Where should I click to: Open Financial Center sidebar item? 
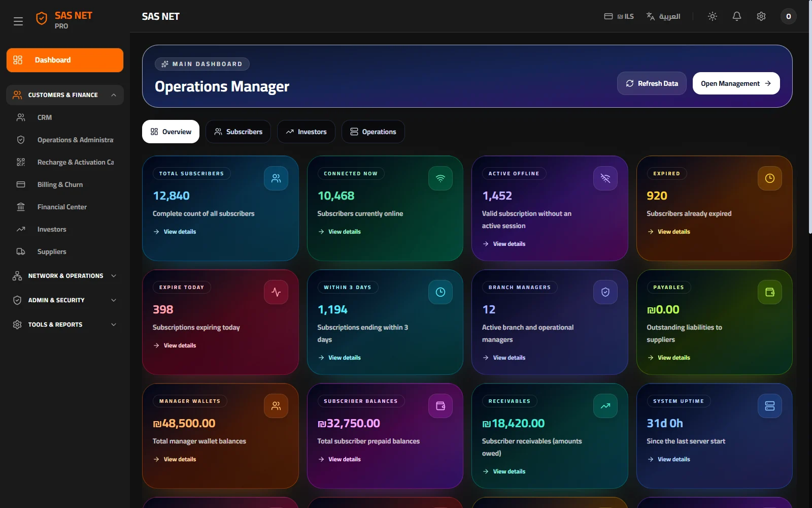coord(65,207)
